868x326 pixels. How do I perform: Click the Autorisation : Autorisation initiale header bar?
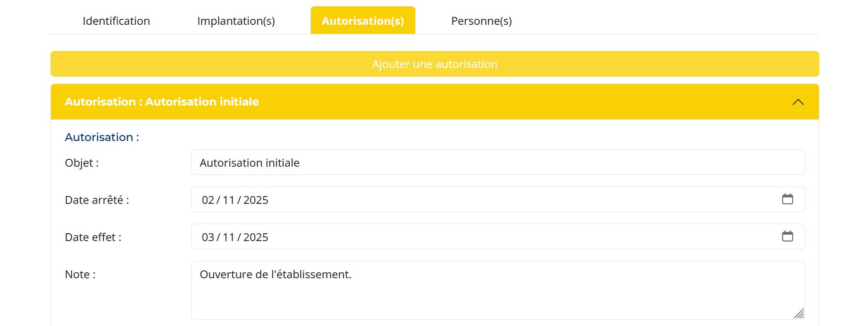[413, 102]
